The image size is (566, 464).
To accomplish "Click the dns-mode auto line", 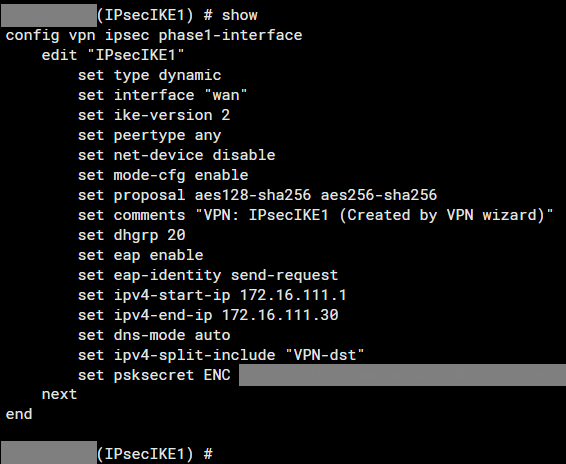I will 154,335.
